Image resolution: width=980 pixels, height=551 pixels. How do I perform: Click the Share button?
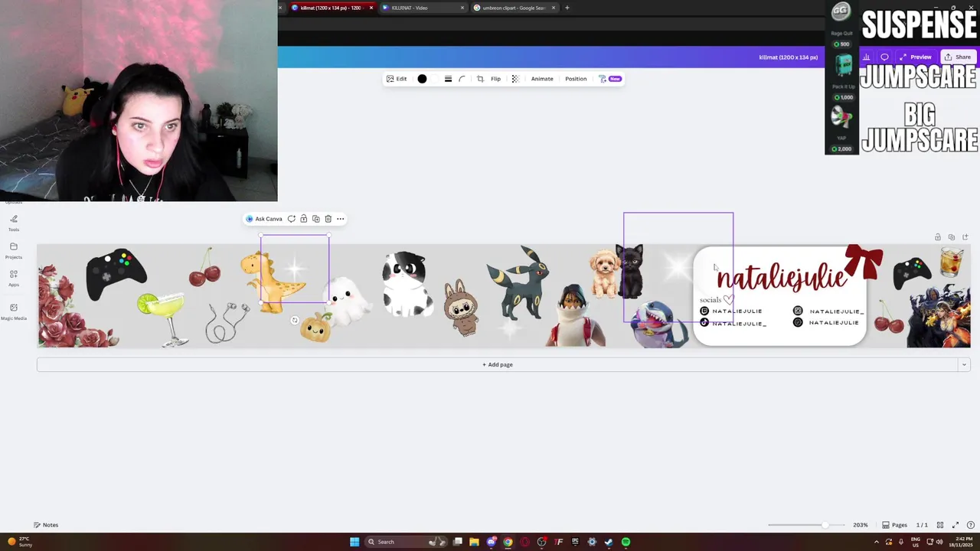pos(958,57)
